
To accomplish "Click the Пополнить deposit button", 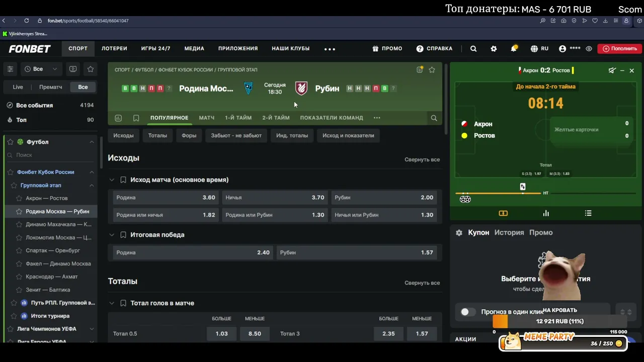I will (x=619, y=49).
